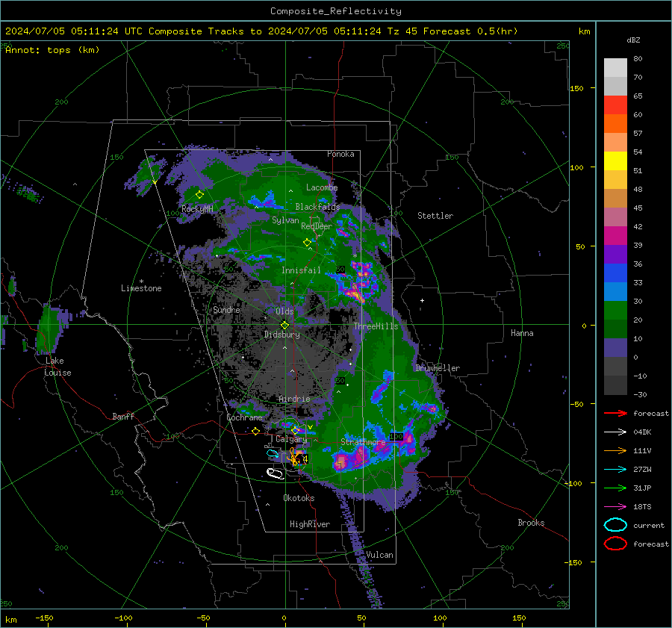Click the yellow diamond marker near RockyMH
672x628 pixels.
tap(199, 195)
